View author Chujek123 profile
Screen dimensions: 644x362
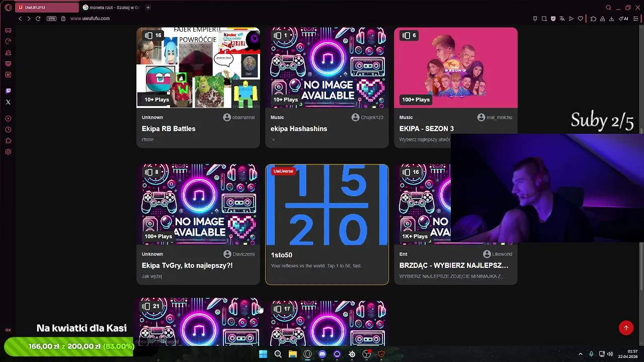[x=367, y=117]
